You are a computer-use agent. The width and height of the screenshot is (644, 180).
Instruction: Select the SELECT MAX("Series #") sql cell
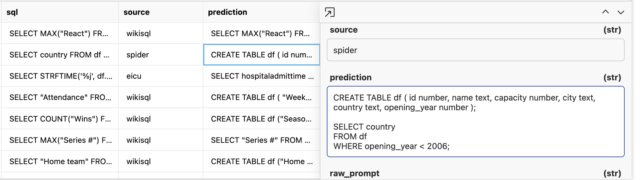[x=60, y=140]
